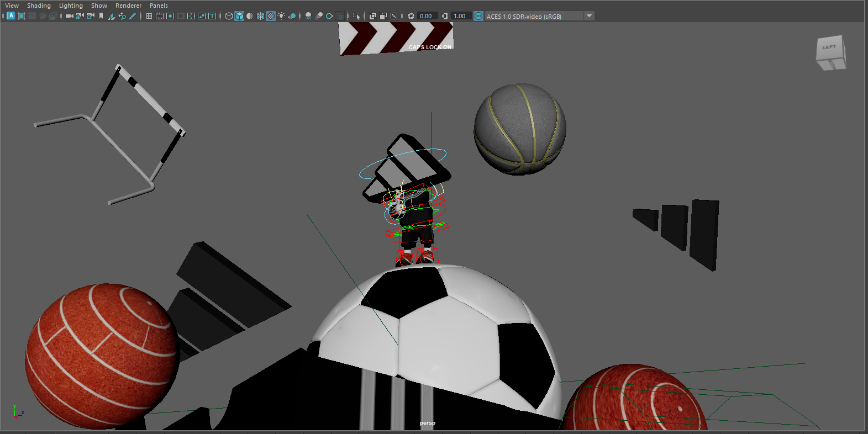Open the Shading menu
Viewport: 868px width, 434px height.
39,6
